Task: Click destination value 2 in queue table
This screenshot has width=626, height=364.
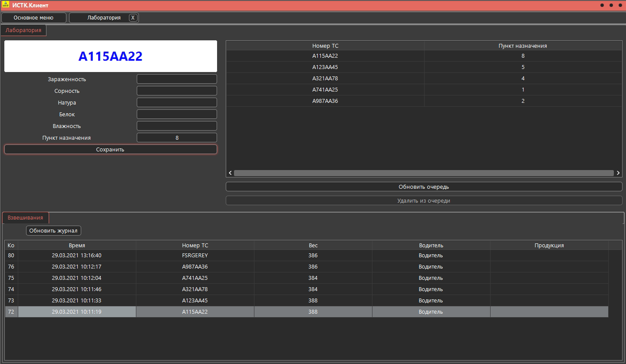Action: coord(523,101)
